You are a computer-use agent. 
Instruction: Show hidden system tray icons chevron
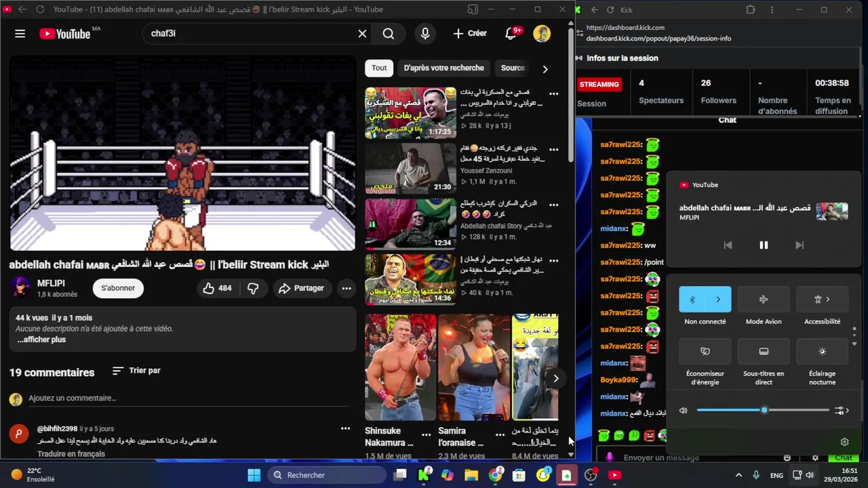[x=738, y=475]
